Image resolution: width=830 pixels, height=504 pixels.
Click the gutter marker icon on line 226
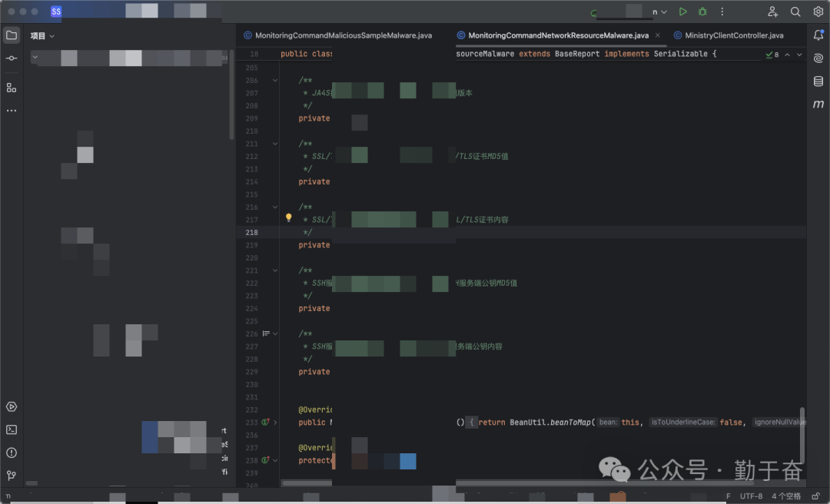(x=266, y=333)
